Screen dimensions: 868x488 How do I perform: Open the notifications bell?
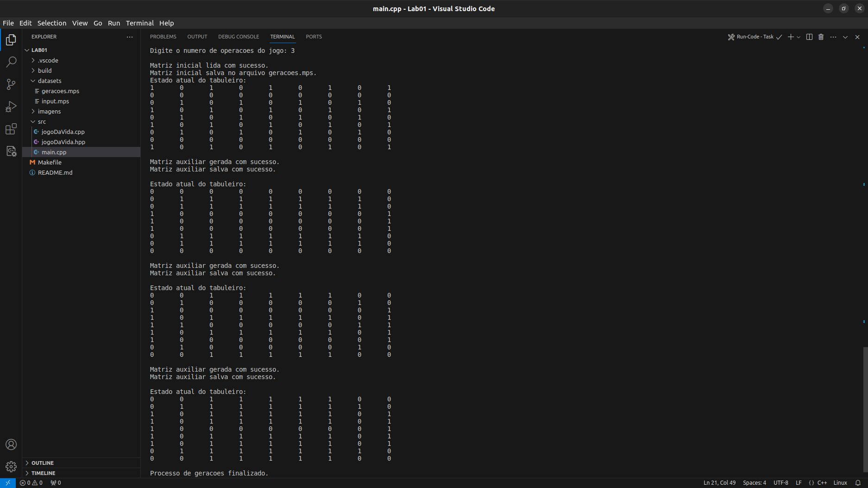click(x=858, y=482)
